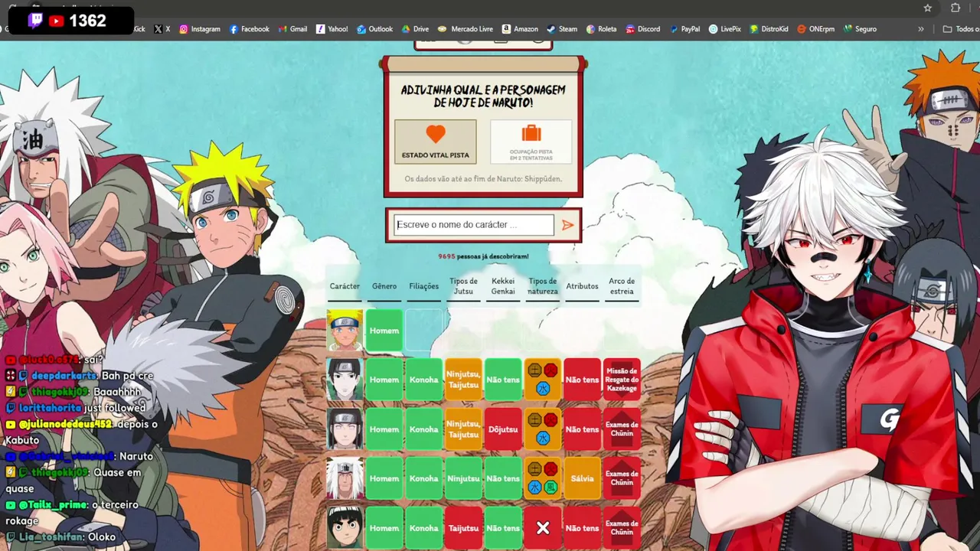Open the Steam bookmark
The height and width of the screenshot is (551, 980).
pos(562,29)
